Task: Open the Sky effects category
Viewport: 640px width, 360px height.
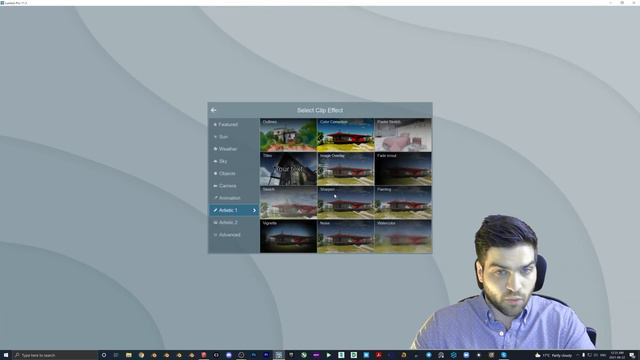Action: pos(233,161)
